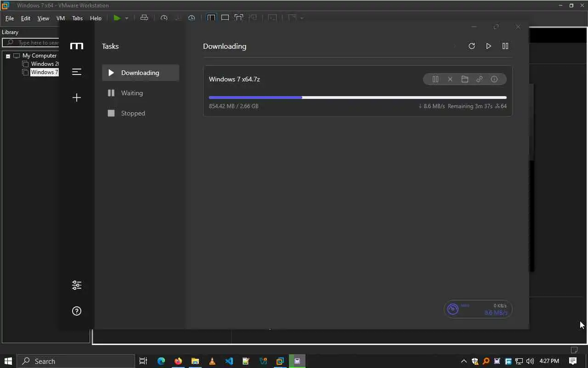Image resolution: width=588 pixels, height=368 pixels.
Task: Select the Waiting tasks category
Action: tap(141, 93)
